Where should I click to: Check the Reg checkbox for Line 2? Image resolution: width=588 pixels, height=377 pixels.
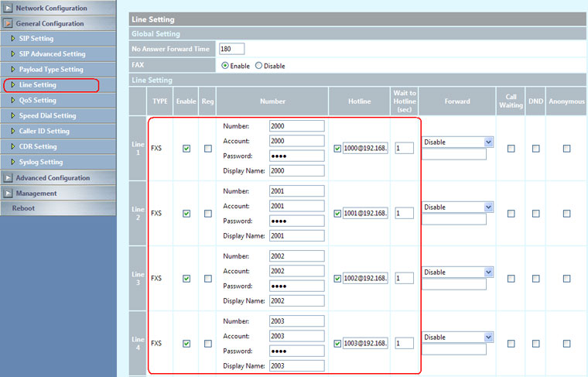tap(207, 214)
